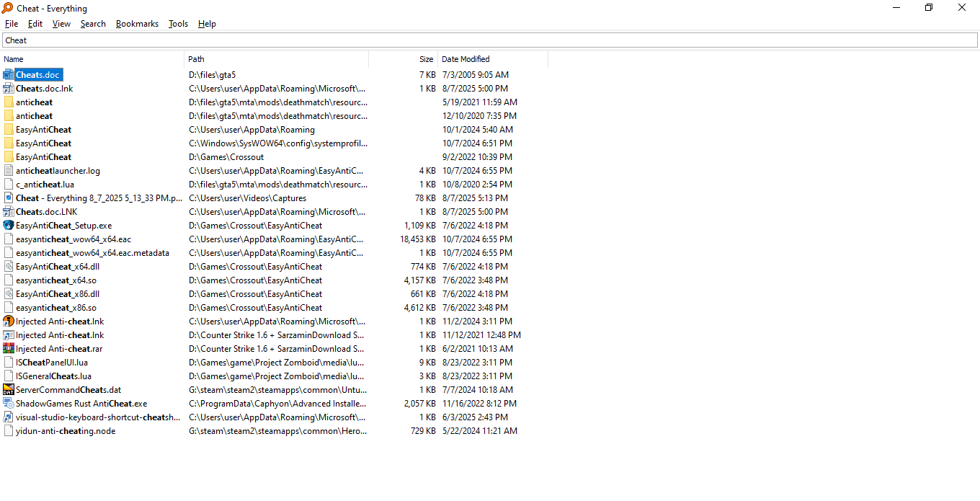Viewport: 980px width, 501px height.
Task: Click the easyanticheat_wow64_x64.eac file icon
Action: pyautogui.click(x=9, y=239)
